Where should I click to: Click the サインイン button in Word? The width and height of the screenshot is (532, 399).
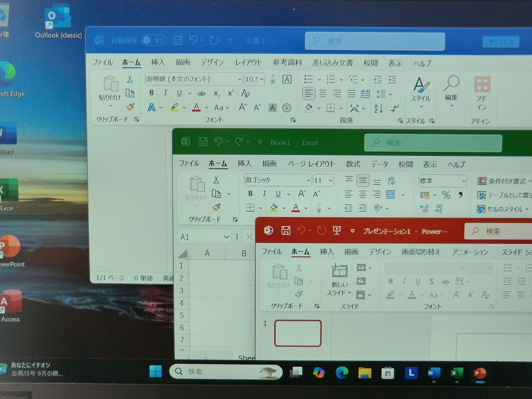click(501, 42)
